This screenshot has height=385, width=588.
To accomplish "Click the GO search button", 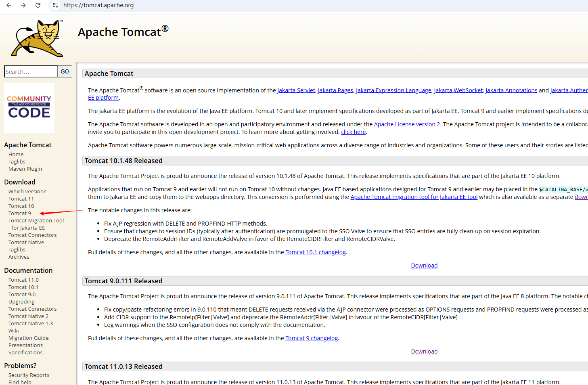I will point(65,71).
